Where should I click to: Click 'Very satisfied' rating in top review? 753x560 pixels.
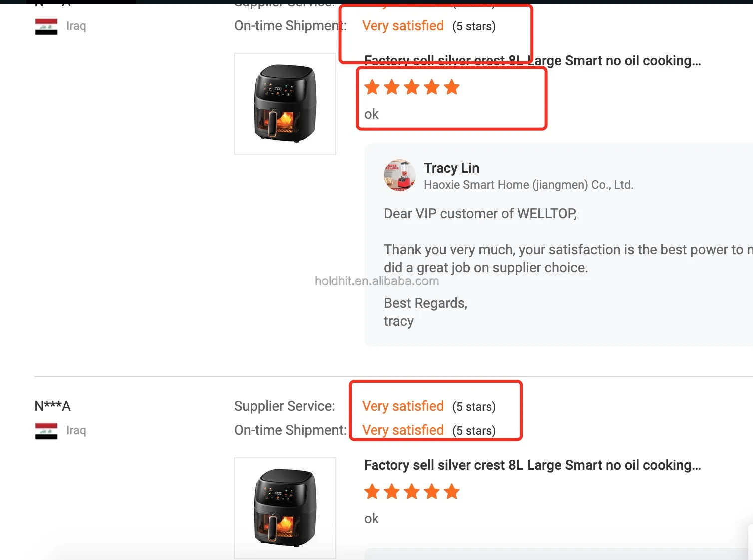403,26
